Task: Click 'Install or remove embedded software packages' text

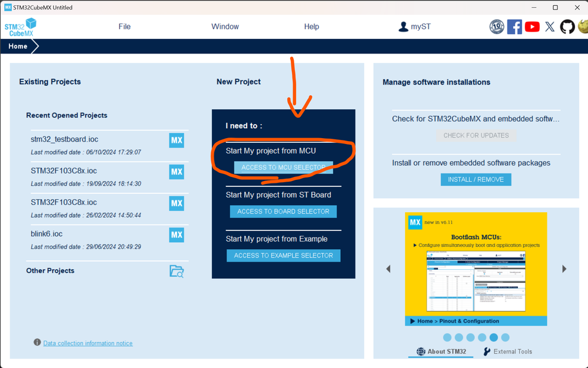Action: (x=471, y=163)
